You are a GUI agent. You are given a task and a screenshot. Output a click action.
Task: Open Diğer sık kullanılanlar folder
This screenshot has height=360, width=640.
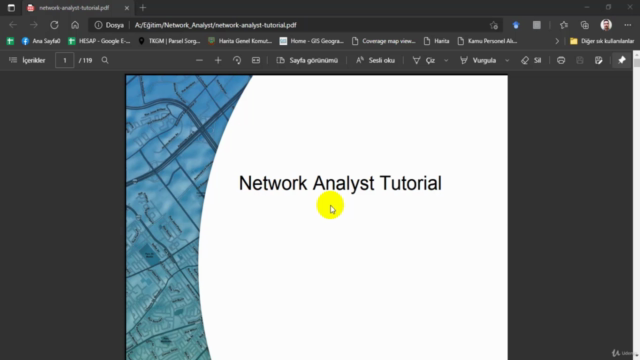pos(602,41)
